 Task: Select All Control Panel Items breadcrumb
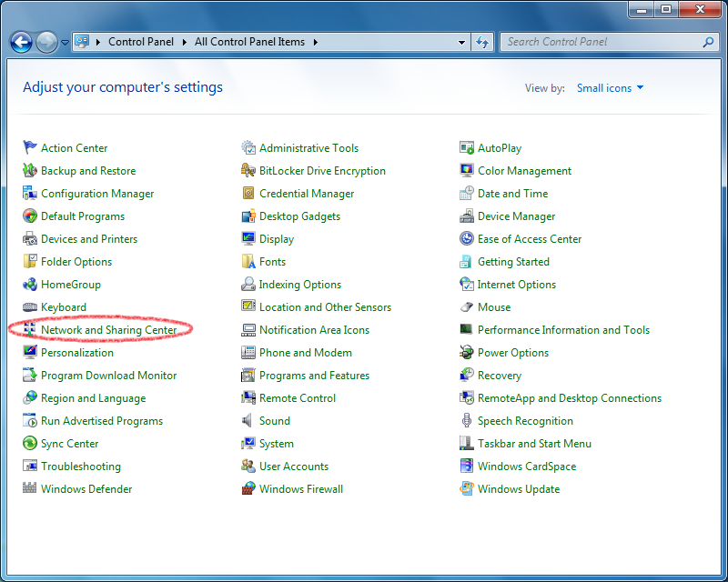pyautogui.click(x=251, y=42)
